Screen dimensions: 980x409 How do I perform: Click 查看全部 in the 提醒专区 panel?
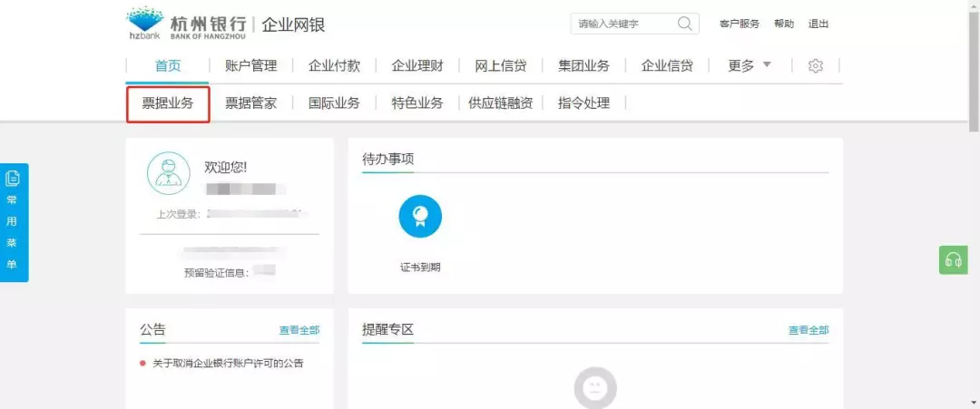(808, 330)
